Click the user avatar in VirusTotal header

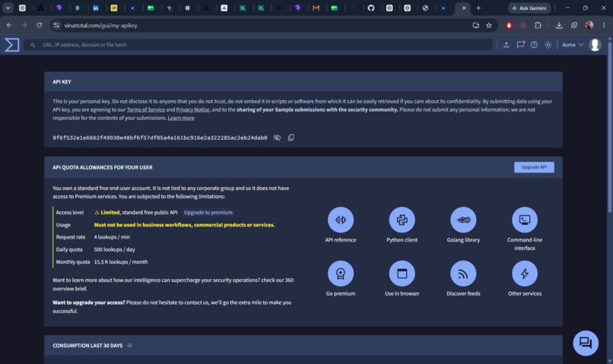(595, 45)
